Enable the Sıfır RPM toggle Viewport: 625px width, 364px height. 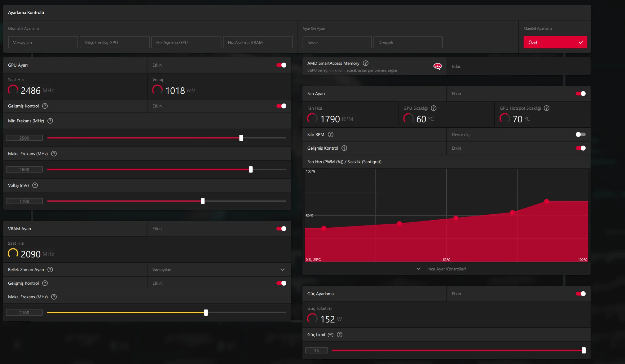[x=580, y=134]
